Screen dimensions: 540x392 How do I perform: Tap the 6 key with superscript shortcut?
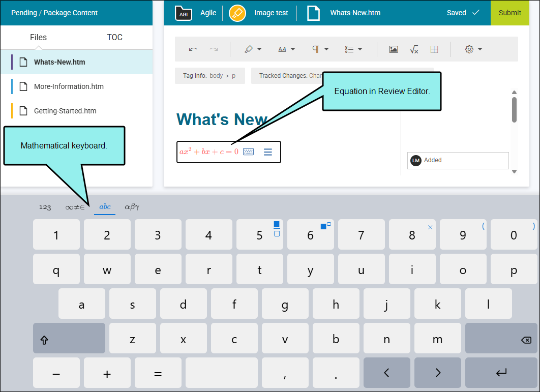click(311, 234)
